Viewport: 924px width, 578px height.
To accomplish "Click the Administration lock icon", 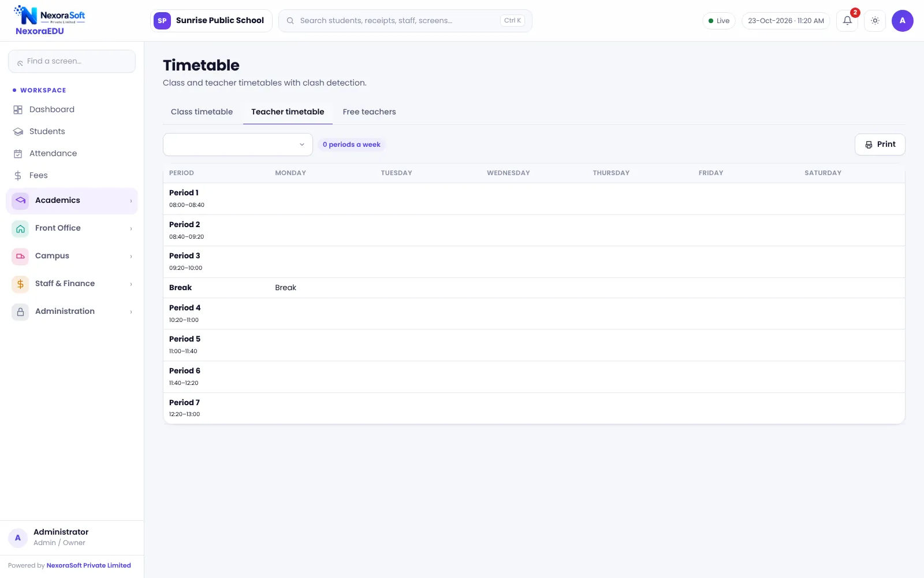I will click(x=20, y=312).
